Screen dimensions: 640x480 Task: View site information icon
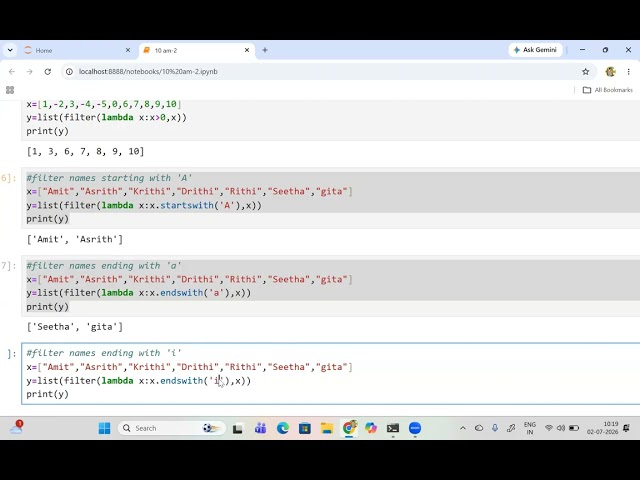point(69,72)
